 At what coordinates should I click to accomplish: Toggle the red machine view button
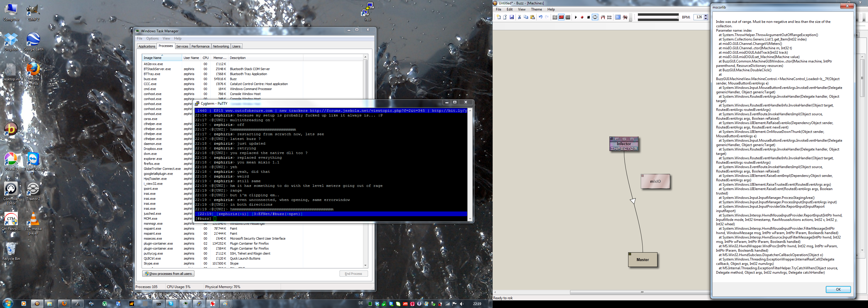561,17
